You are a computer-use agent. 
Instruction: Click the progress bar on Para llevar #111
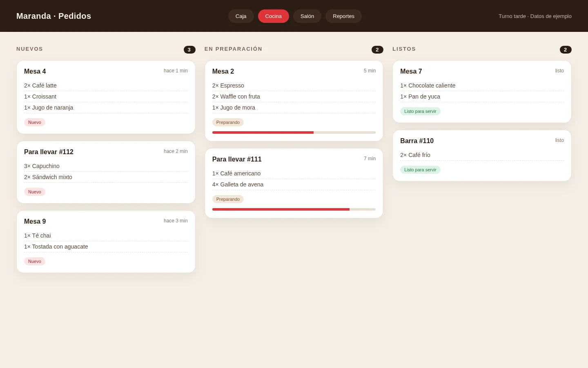point(294,209)
